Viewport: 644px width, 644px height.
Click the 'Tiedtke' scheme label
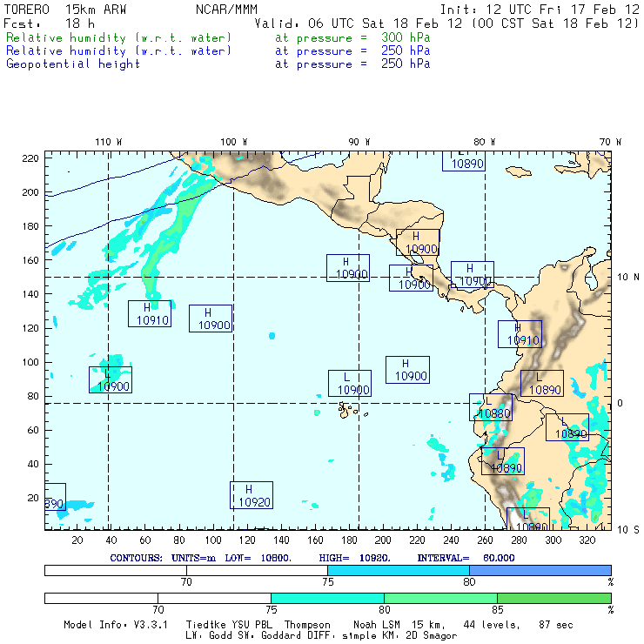[205, 625]
